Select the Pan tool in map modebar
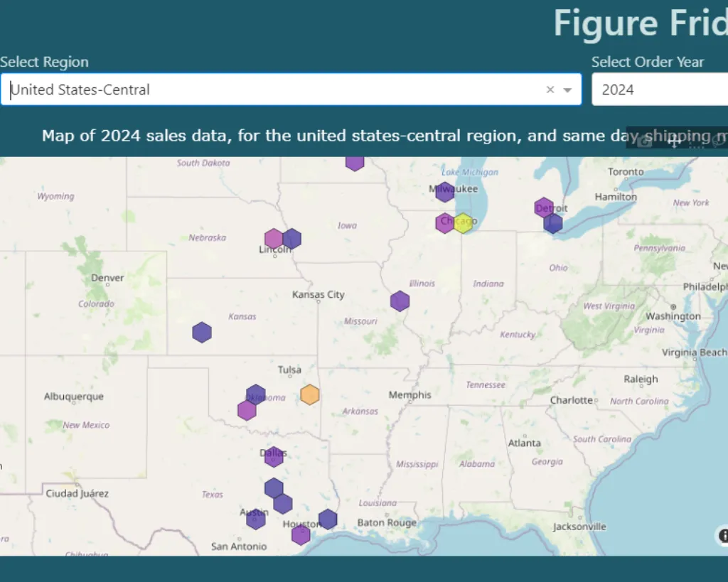This screenshot has width=728, height=582. click(675, 141)
